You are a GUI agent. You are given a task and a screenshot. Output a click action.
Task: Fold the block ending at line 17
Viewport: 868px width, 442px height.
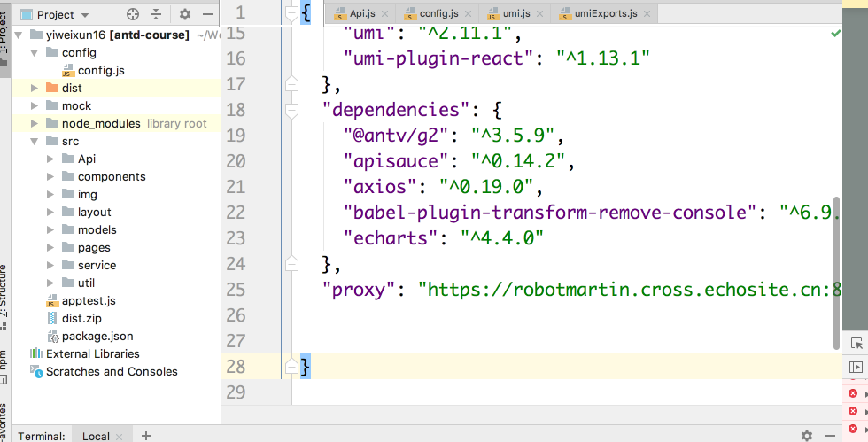pyautogui.click(x=291, y=83)
